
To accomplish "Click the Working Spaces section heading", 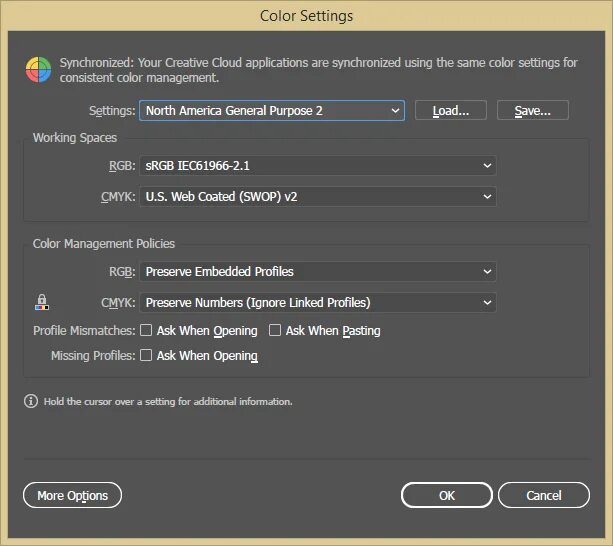I will (x=75, y=138).
